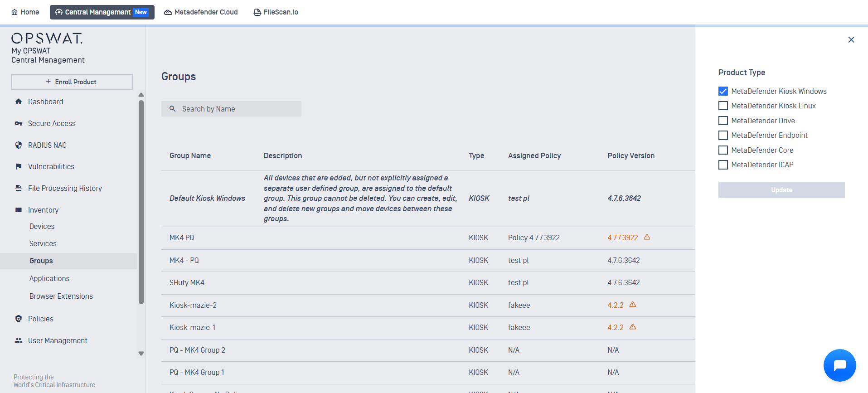868x393 pixels.
Task: Open Devices in Inventory
Action: [x=42, y=226]
